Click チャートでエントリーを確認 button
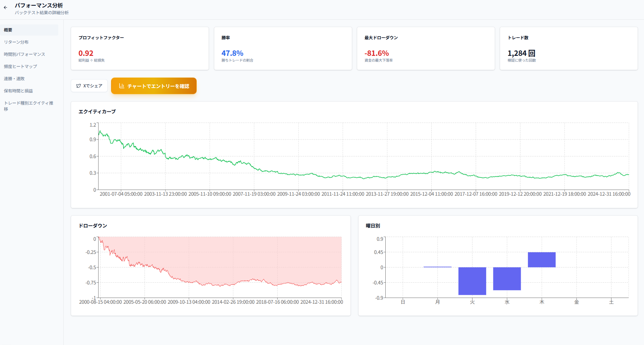Screen dimensions: 644x345 (154, 86)
